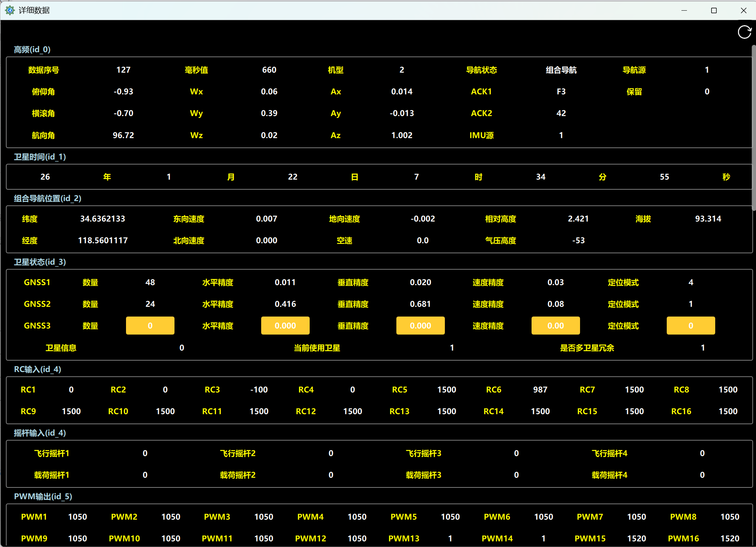
Task: Select the highlighted GNSS3 定位模式 value 0
Action: (x=691, y=326)
